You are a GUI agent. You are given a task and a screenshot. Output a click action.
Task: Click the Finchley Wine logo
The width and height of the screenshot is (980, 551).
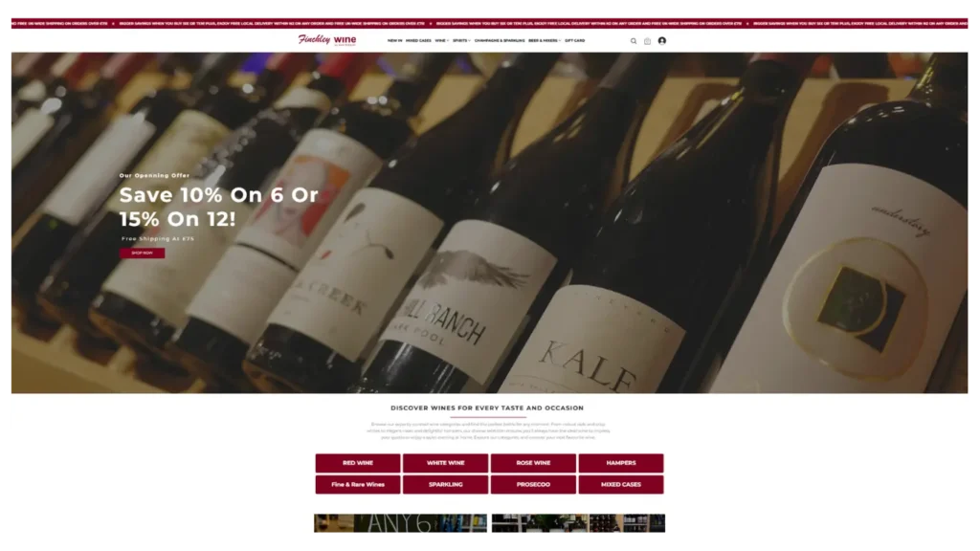tap(327, 40)
